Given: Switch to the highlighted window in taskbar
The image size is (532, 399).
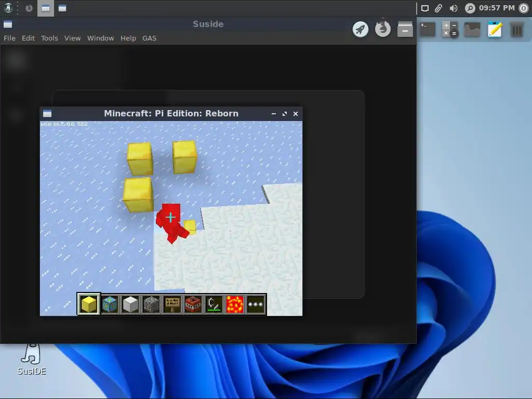Looking at the screenshot, I should point(46,8).
